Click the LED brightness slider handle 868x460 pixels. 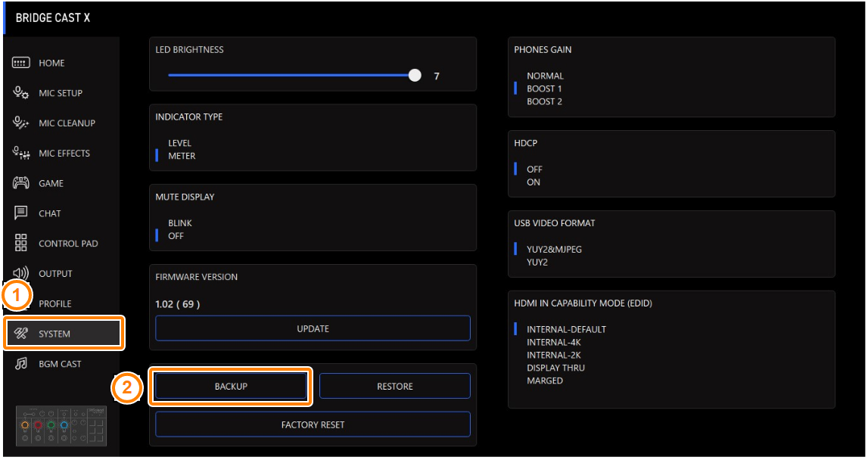(415, 76)
